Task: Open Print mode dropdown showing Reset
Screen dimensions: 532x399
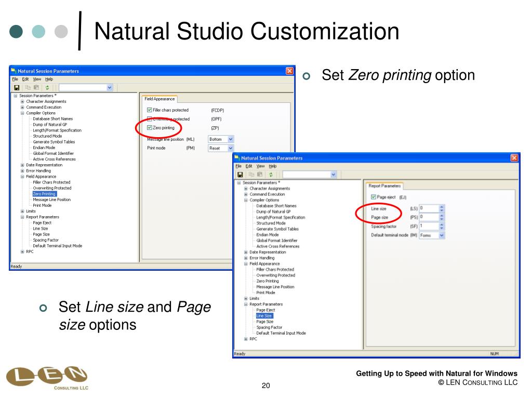Action: [x=230, y=148]
